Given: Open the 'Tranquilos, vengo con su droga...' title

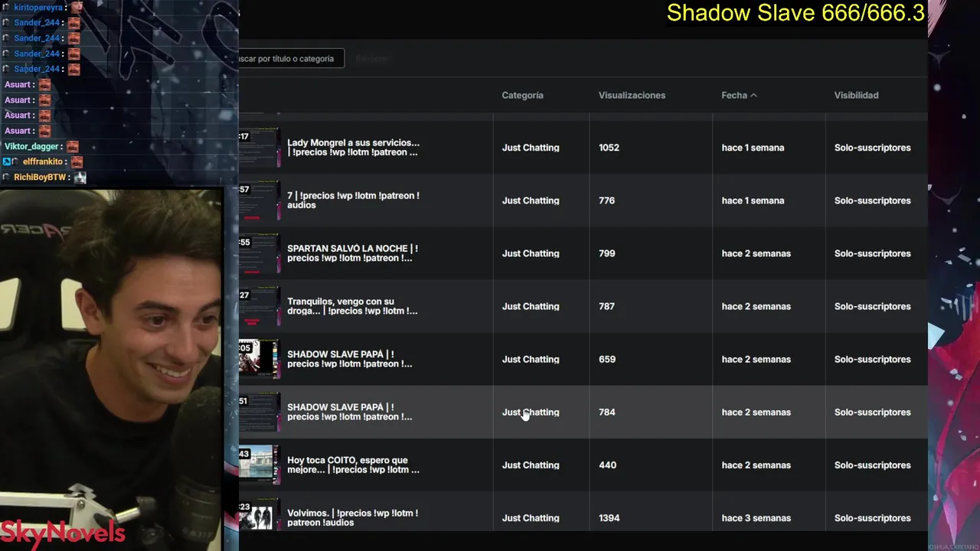Looking at the screenshot, I should [352, 306].
